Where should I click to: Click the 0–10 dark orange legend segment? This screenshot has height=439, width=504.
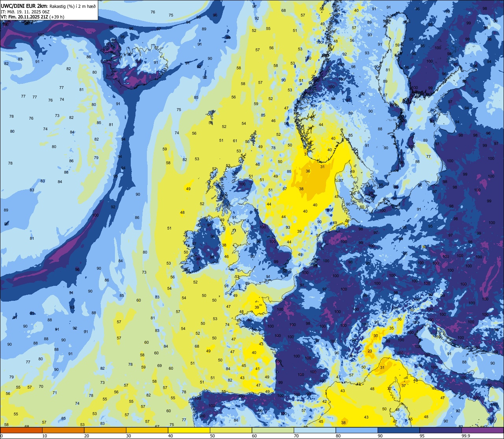[21, 430]
